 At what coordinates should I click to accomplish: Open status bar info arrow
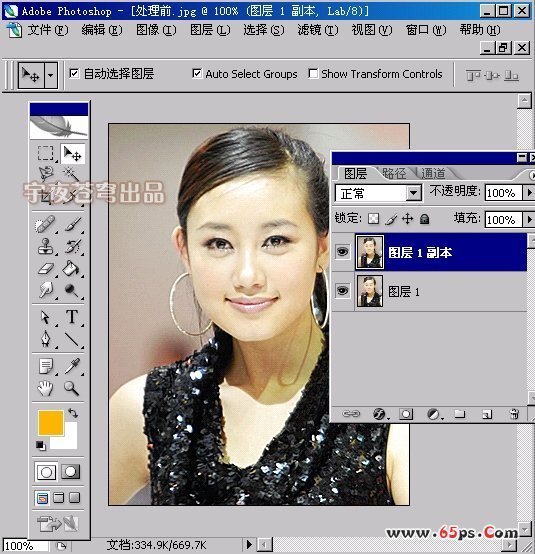pyautogui.click(x=249, y=544)
